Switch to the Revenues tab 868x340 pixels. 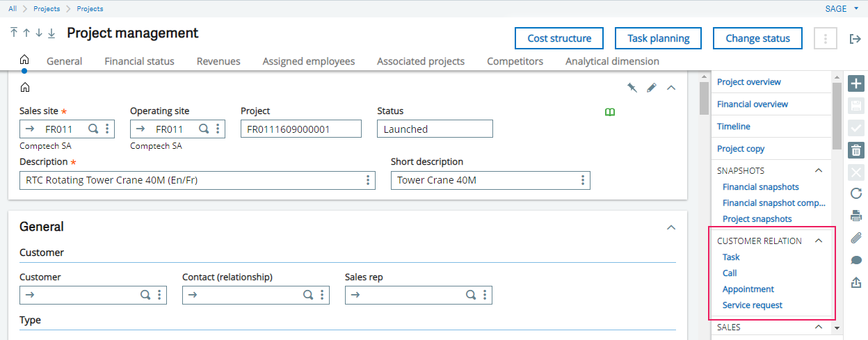coord(218,61)
